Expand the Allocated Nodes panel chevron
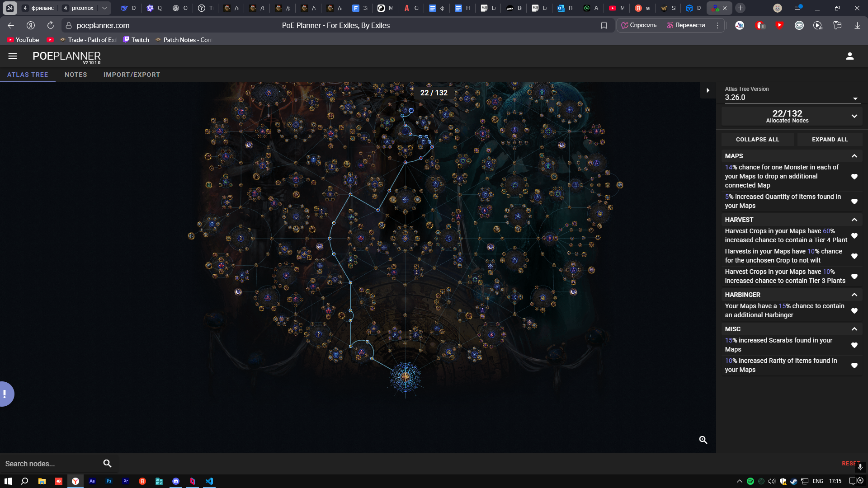The width and height of the screenshot is (868, 488). point(854,116)
